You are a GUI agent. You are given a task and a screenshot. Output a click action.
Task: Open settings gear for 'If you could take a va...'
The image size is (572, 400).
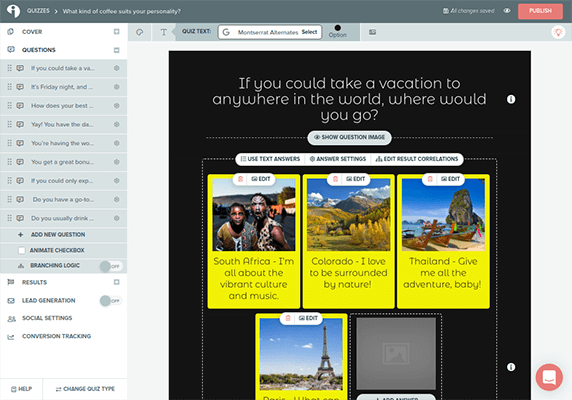coord(117,68)
